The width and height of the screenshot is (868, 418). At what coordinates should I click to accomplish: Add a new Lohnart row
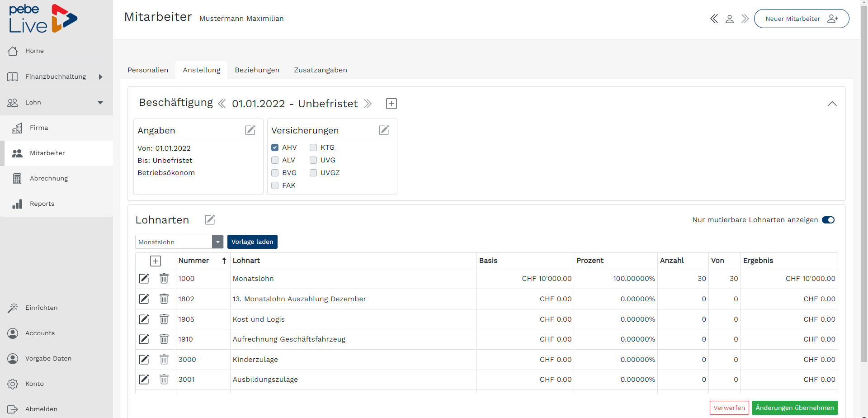[156, 261]
